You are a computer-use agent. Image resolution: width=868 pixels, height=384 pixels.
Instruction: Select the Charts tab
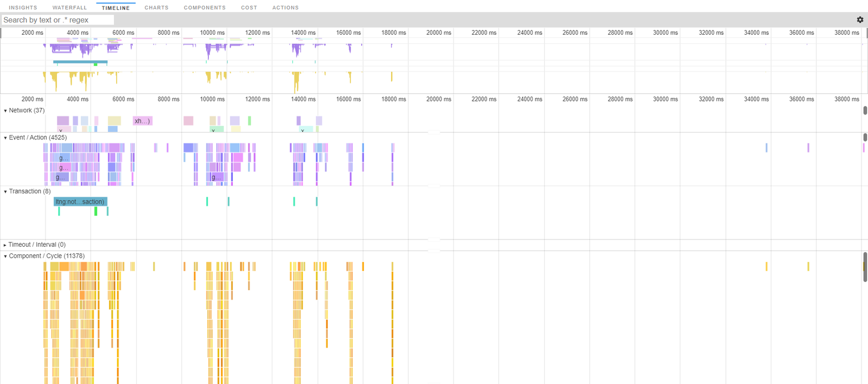[x=156, y=8]
